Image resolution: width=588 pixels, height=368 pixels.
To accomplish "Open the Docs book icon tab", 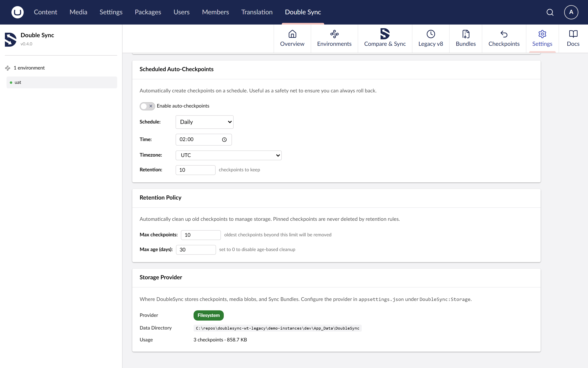I will [573, 38].
